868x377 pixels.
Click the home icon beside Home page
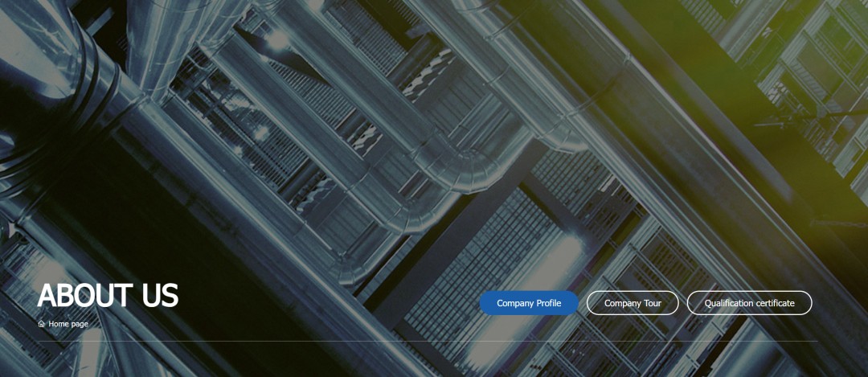(42, 324)
